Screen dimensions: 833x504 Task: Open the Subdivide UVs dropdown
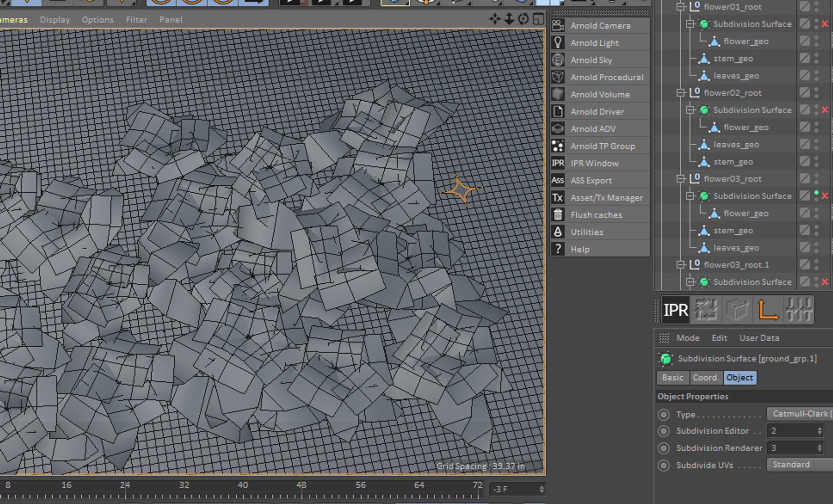coord(799,465)
